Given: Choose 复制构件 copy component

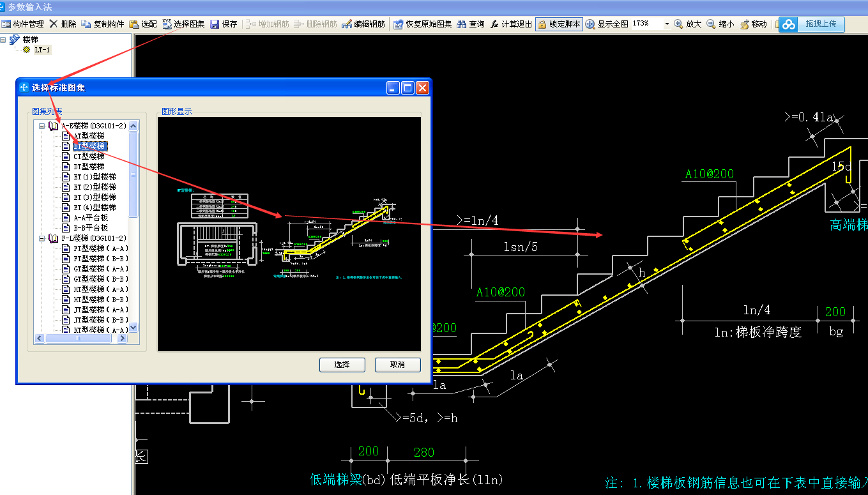Looking at the screenshot, I should [x=102, y=24].
